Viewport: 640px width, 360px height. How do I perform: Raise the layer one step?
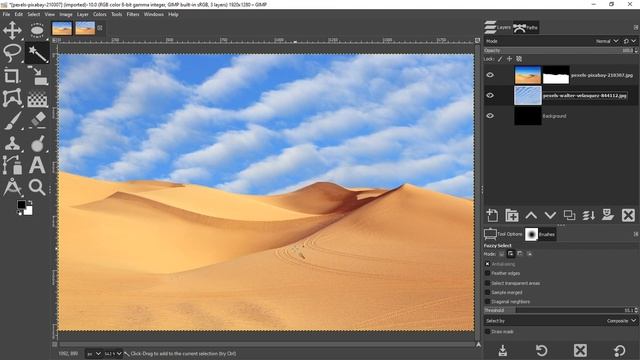tap(531, 215)
